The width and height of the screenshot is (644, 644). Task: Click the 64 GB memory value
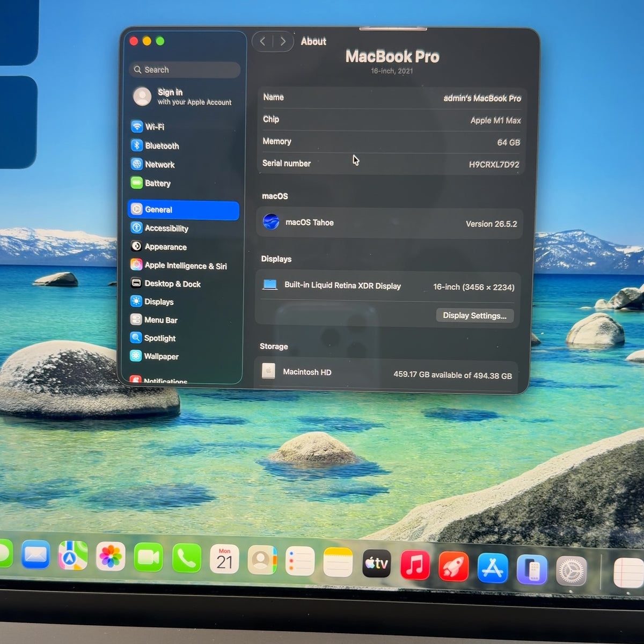click(x=508, y=142)
